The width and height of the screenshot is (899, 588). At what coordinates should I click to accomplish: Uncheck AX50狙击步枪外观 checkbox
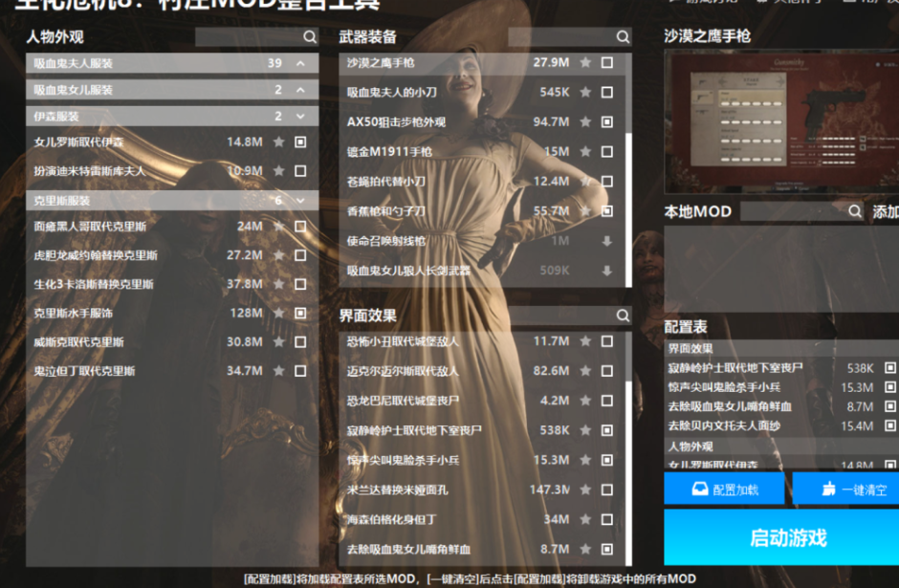(x=607, y=121)
